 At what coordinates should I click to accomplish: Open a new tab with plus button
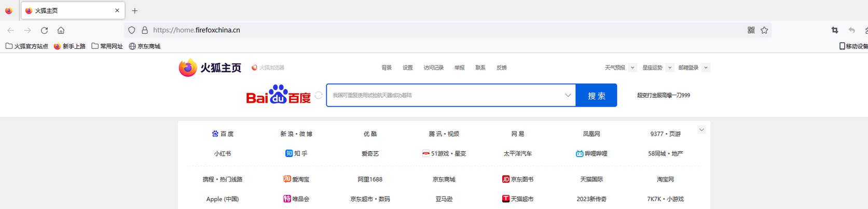135,10
